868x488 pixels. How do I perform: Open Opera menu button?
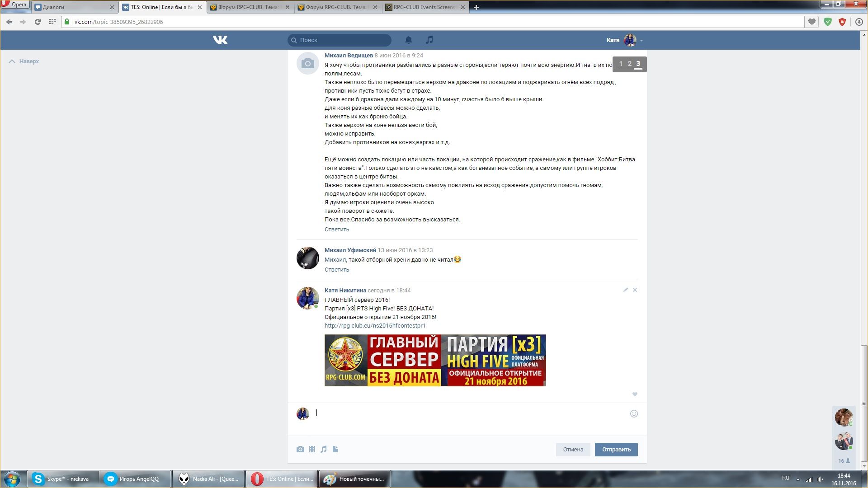[14, 5]
